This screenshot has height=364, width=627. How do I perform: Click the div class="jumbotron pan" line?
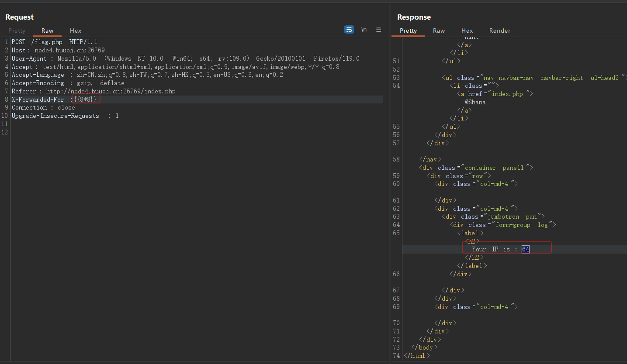click(x=493, y=216)
